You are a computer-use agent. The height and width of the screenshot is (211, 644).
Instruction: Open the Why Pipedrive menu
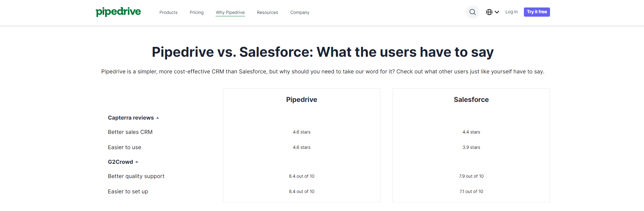pos(230,13)
